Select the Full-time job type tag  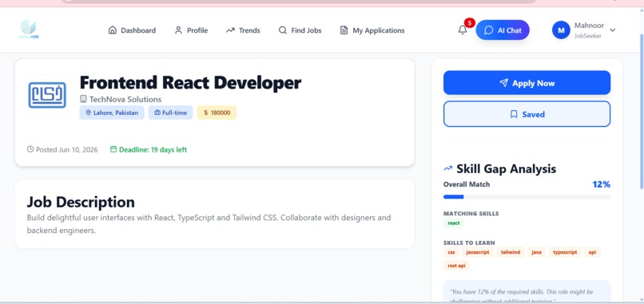[170, 113]
